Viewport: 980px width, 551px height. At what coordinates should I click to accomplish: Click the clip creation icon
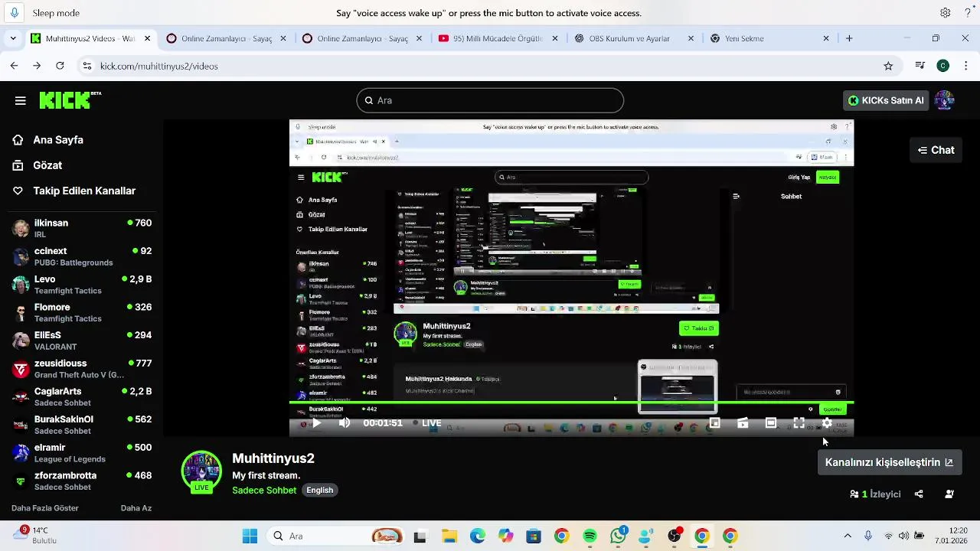pos(743,422)
